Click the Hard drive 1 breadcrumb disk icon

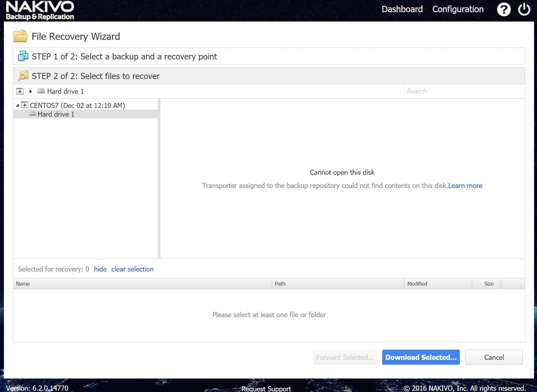pos(41,91)
